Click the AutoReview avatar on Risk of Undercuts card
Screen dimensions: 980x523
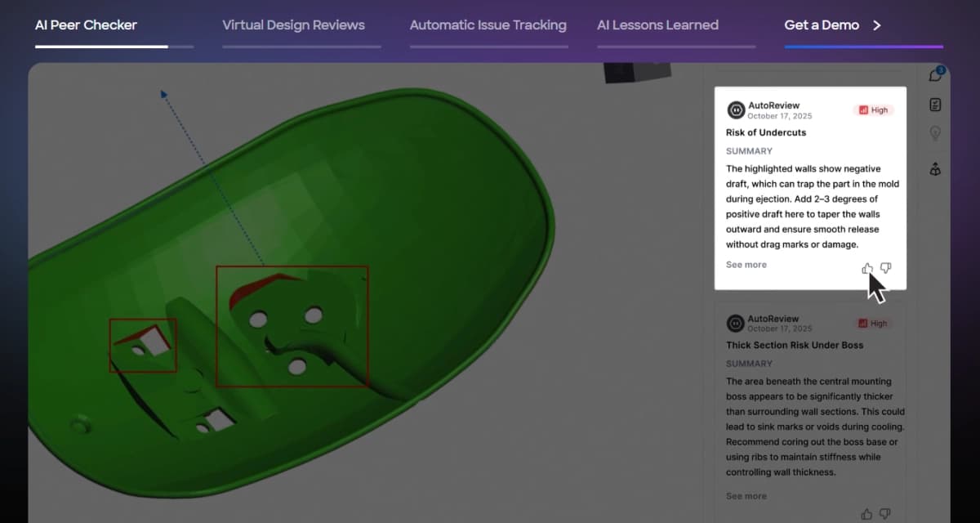point(736,110)
